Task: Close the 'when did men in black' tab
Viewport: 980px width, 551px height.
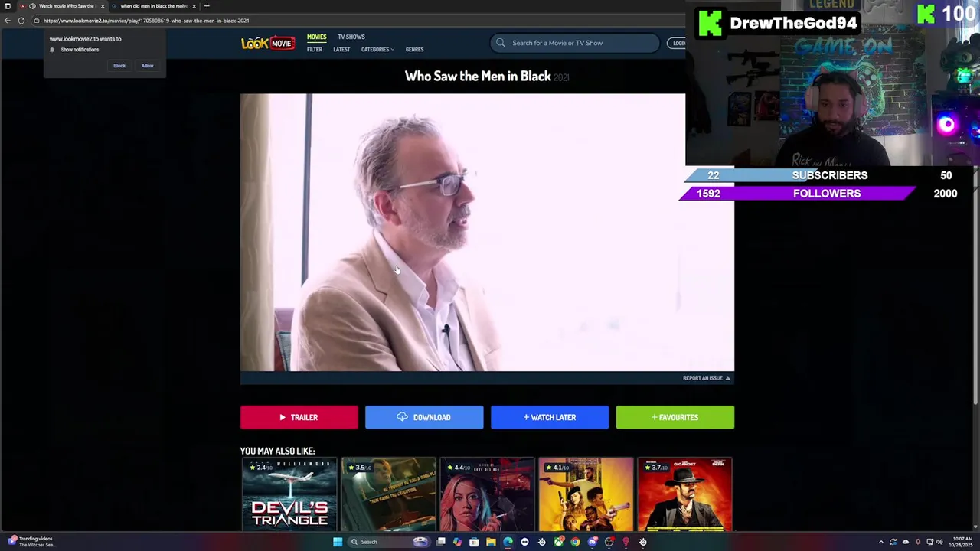Action: (194, 6)
